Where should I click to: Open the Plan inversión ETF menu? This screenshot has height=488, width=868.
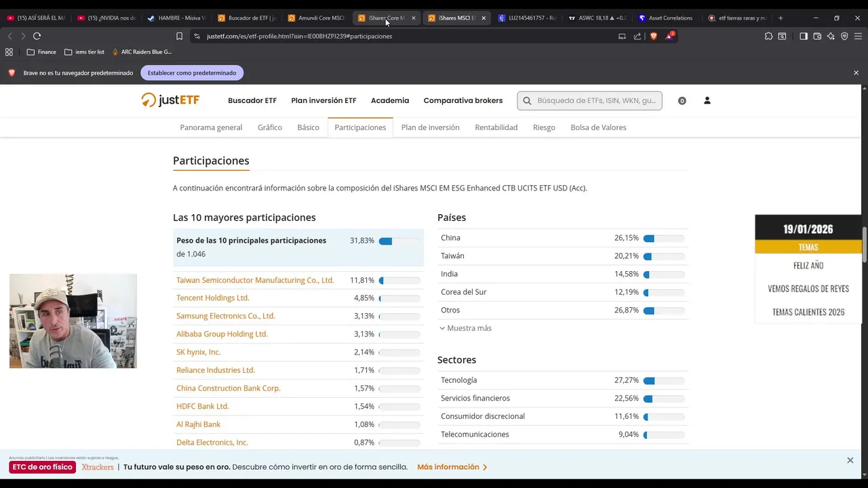click(x=323, y=100)
